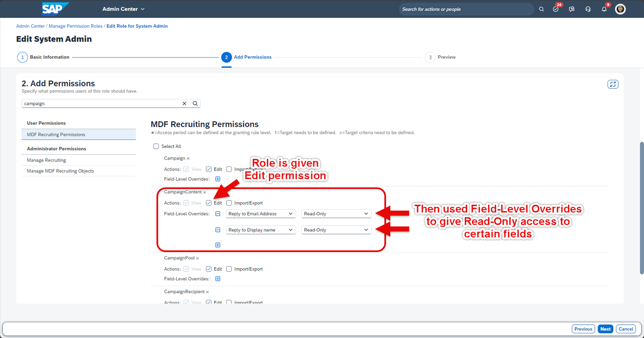Go to step 3 Preview

tap(440, 57)
